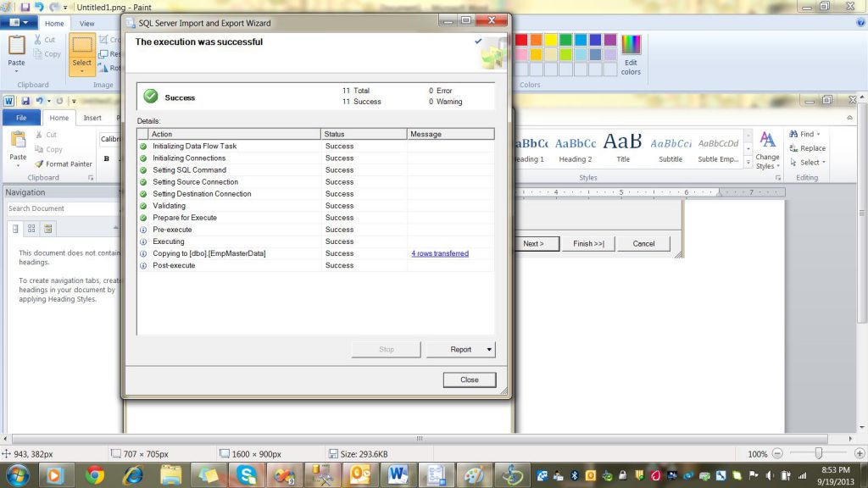Click the Skype icon on the taskbar
Screen dimensions: 868x488
(248, 474)
